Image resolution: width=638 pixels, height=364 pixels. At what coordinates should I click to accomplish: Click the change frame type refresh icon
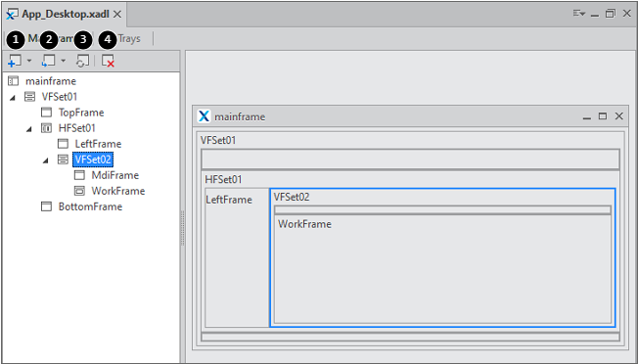click(82, 61)
